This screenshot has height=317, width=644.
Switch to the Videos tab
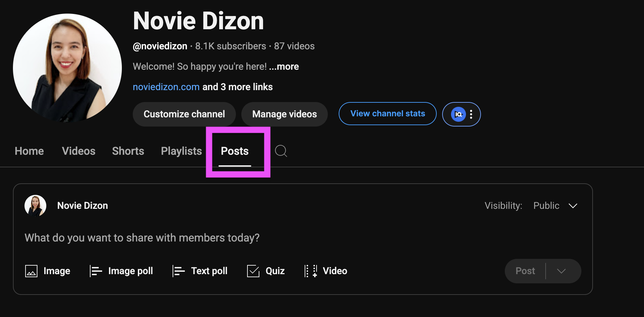[79, 151]
